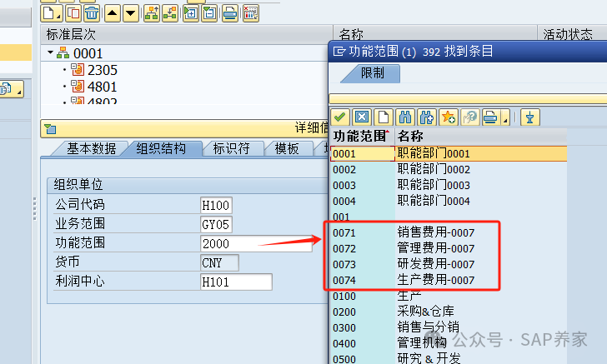Click the layout settings grid icon
Image resolution: width=607 pixels, height=364 pixels.
pos(251,13)
